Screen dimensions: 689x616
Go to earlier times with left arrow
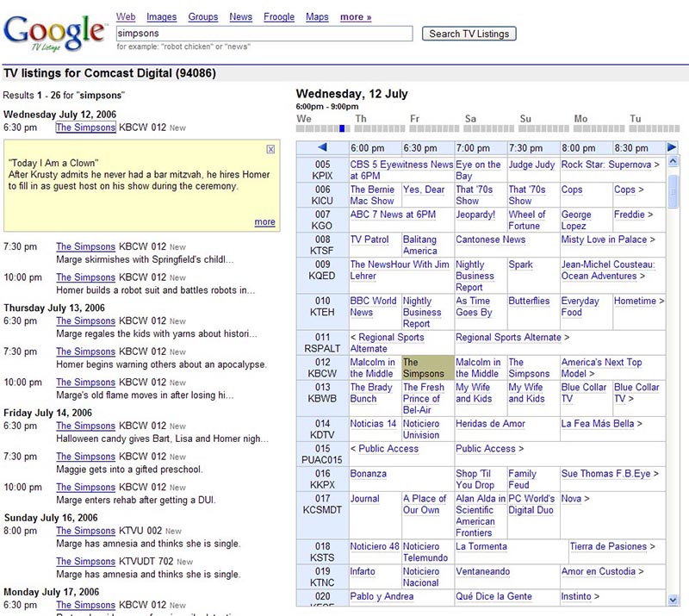coord(322,148)
